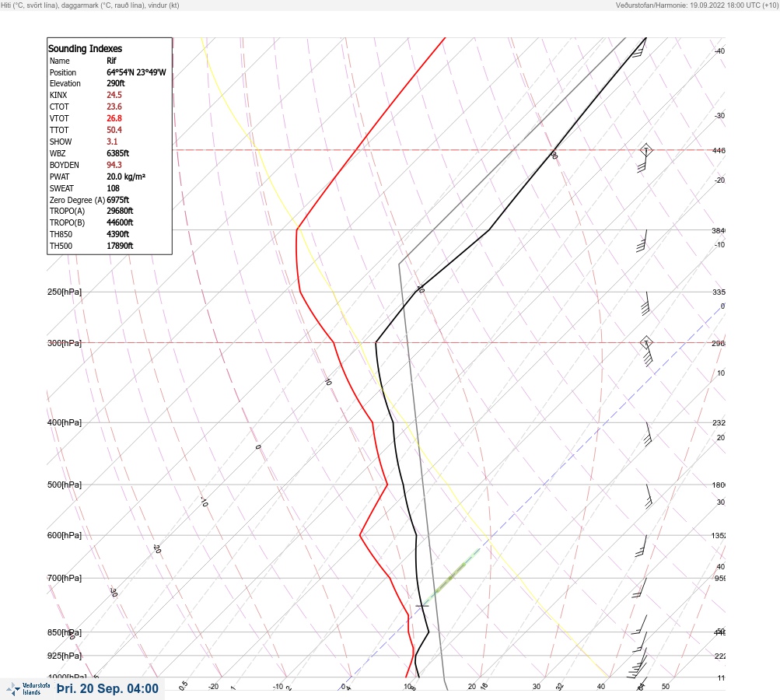This screenshot has height=700, width=780.
Task: Click the 'Sounding Indexes' panel title
Action: [85, 49]
